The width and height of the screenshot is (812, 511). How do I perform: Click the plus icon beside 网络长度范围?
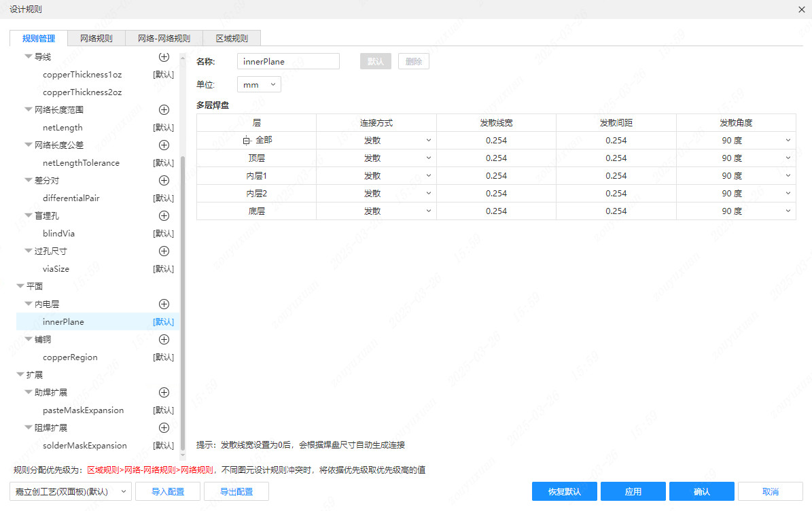click(164, 109)
